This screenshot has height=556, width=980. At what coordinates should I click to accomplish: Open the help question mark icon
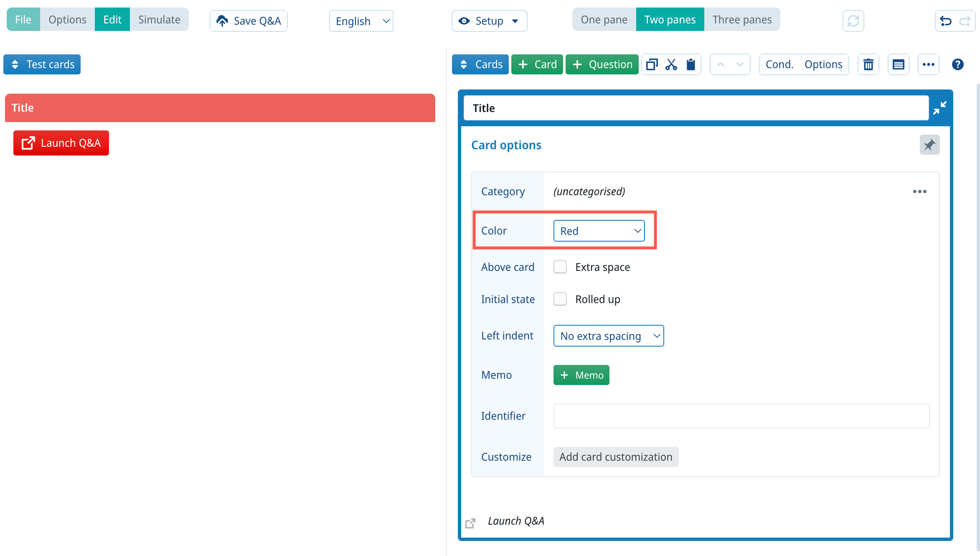(958, 64)
